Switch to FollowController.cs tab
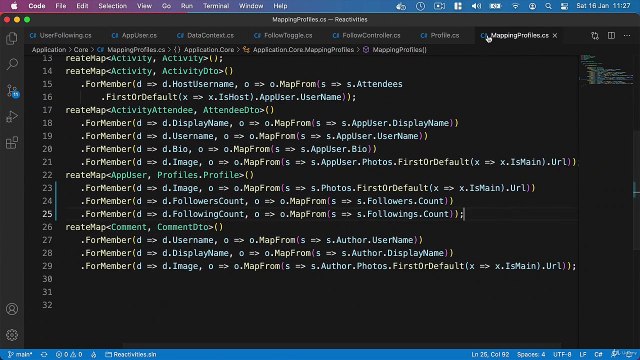Screen dimensions: 640x360 (x=366, y=36)
